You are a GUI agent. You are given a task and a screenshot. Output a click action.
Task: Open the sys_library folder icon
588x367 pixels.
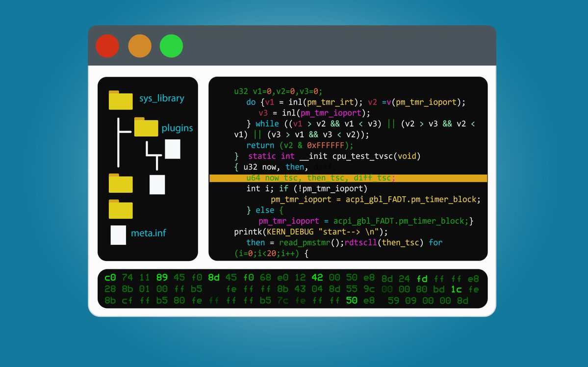[x=120, y=99]
